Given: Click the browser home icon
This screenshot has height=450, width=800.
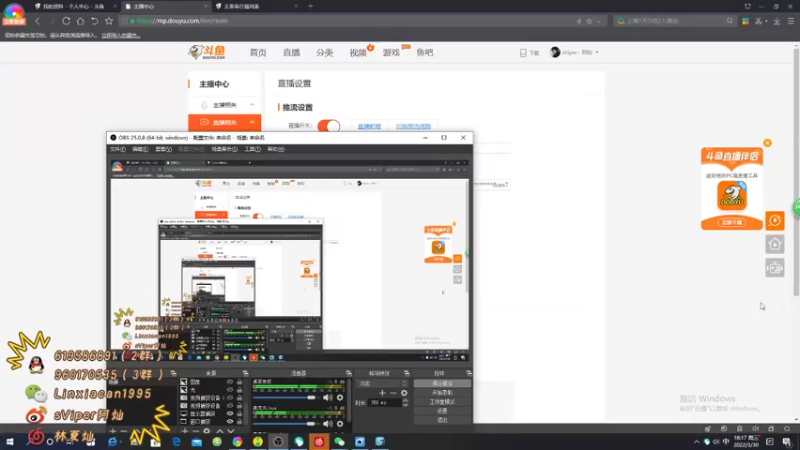Looking at the screenshot, I should [80, 21].
